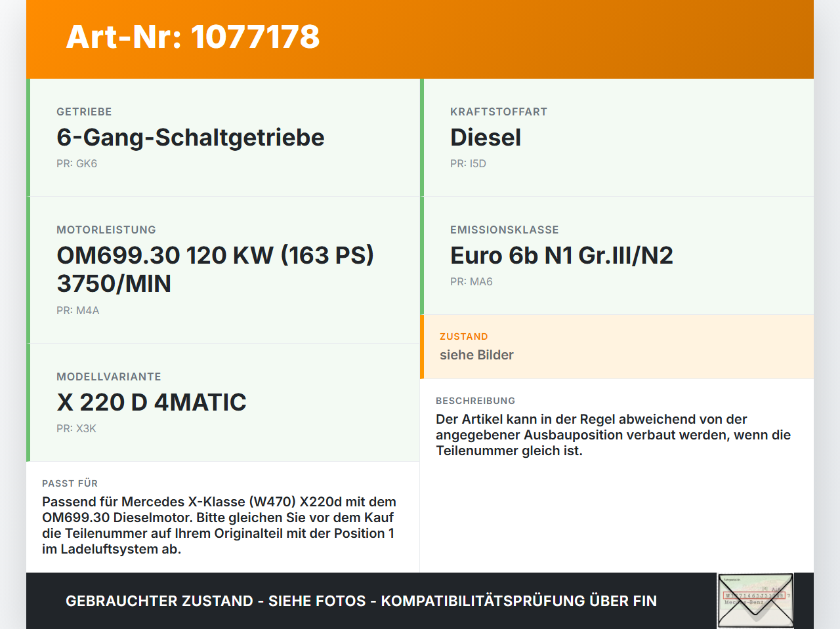Select the engine value 'OM699.30 120 KW (163 PS)'
The image size is (840, 629).
215,255
